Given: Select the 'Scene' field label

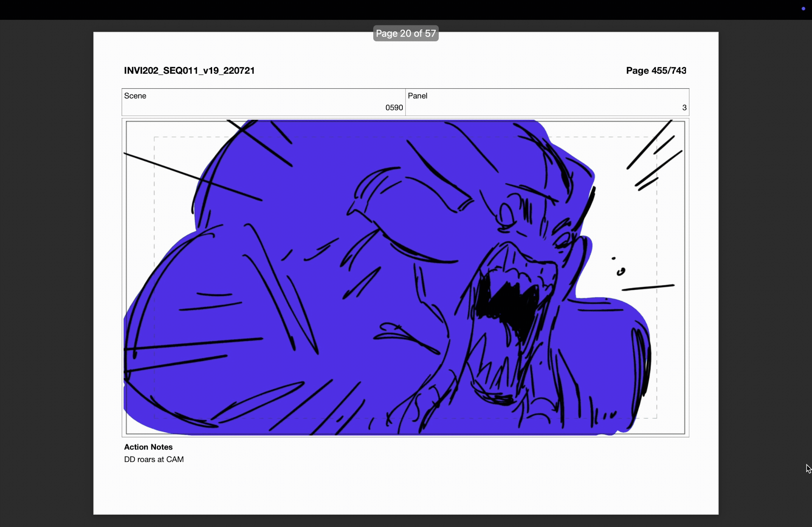Looking at the screenshot, I should pos(135,96).
